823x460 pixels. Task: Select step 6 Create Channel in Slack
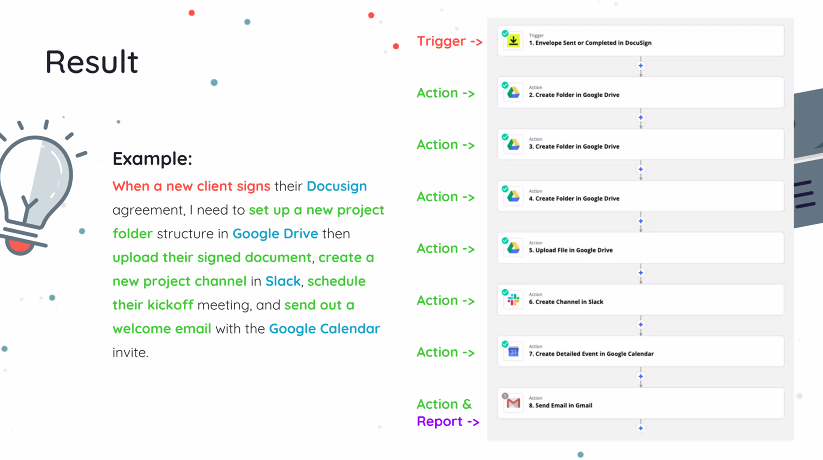640,300
